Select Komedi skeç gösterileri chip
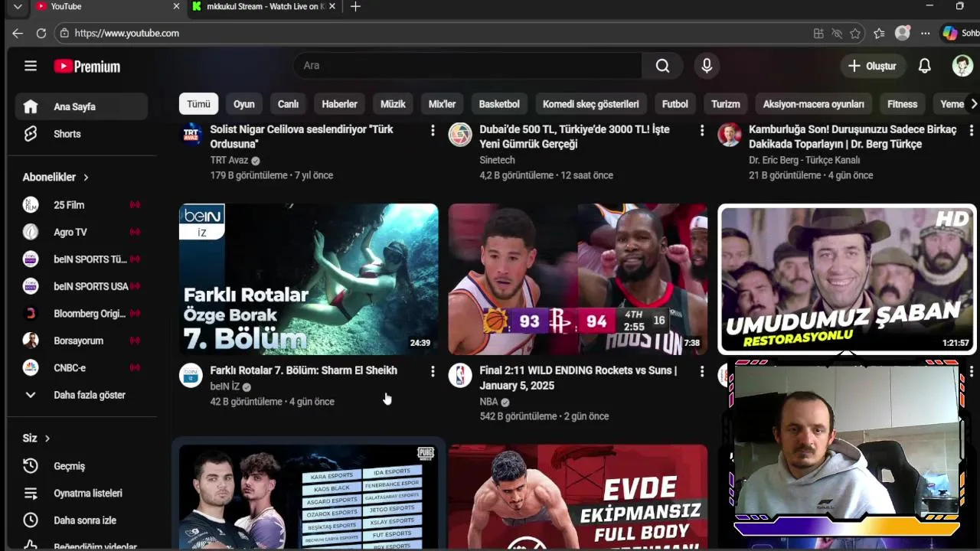The image size is (980, 551). (590, 104)
